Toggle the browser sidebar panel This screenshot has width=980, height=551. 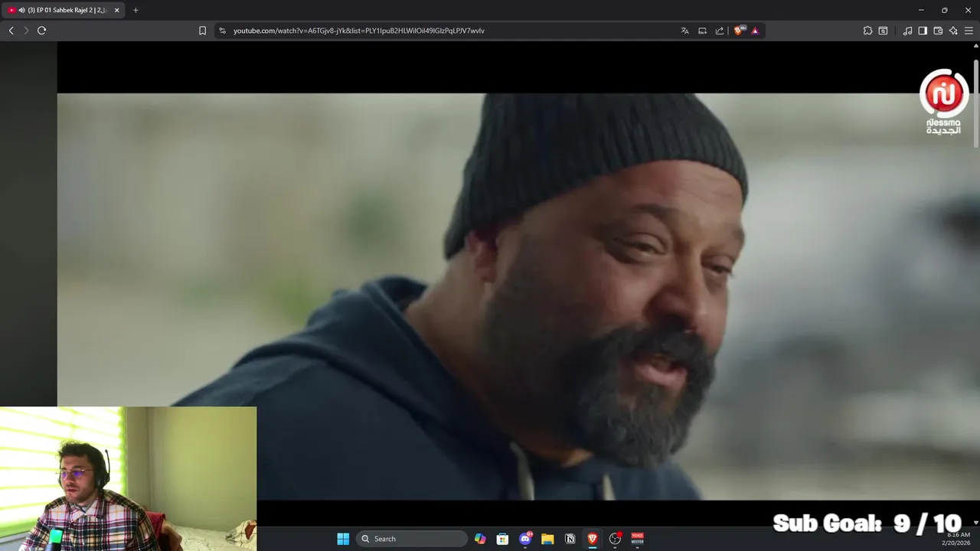(x=923, y=31)
